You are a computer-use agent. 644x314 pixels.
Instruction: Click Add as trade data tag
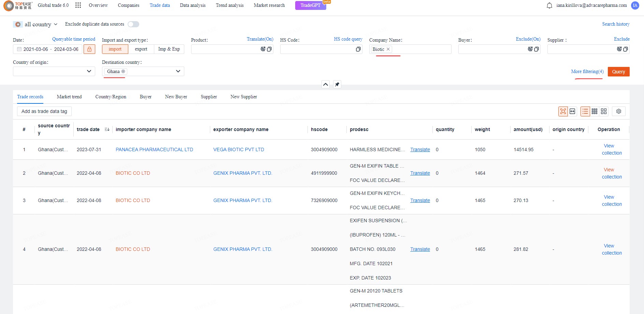coord(44,111)
